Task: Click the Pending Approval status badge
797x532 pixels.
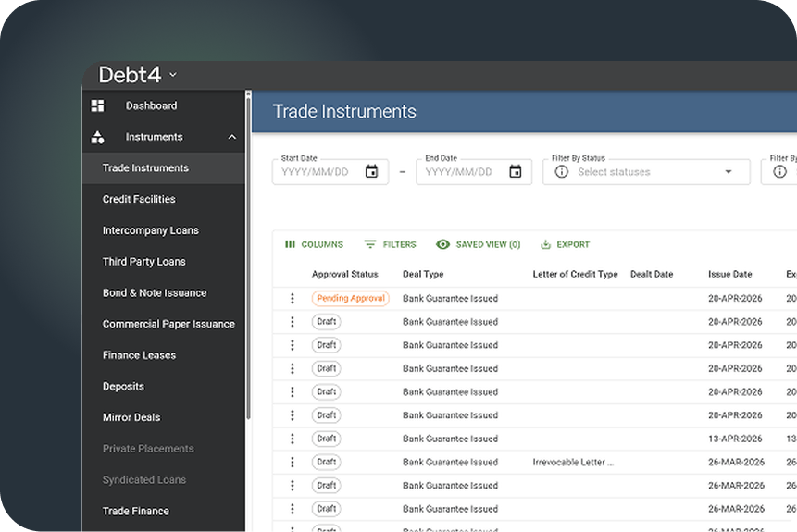Action: (351, 298)
